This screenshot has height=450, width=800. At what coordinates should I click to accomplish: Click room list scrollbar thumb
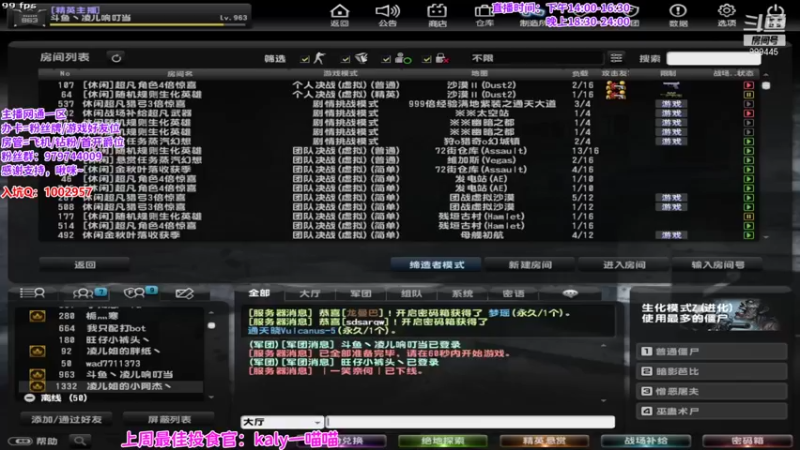[766, 86]
